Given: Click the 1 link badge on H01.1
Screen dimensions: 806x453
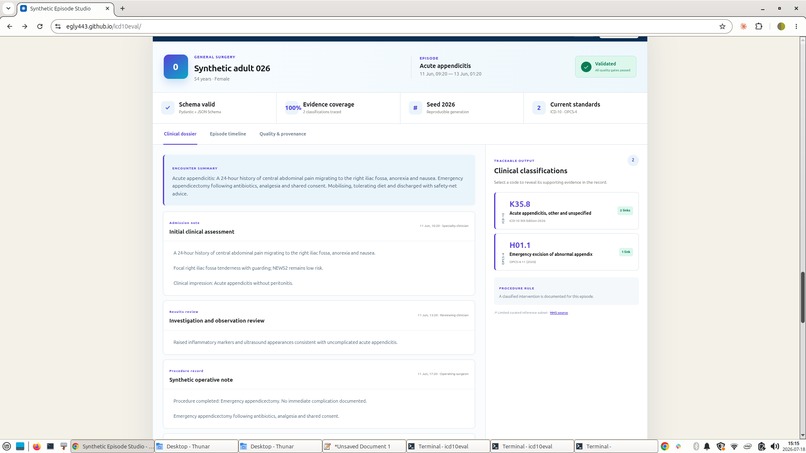Looking at the screenshot, I should click(x=626, y=252).
